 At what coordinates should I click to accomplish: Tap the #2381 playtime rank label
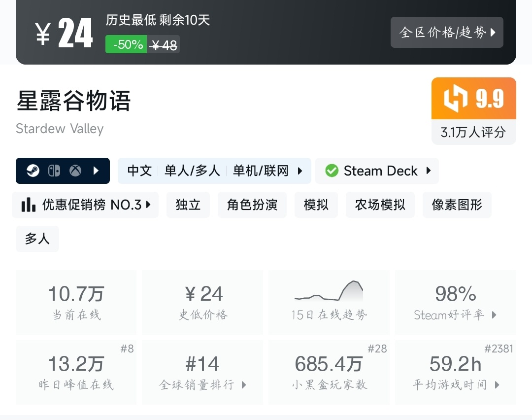pos(499,349)
